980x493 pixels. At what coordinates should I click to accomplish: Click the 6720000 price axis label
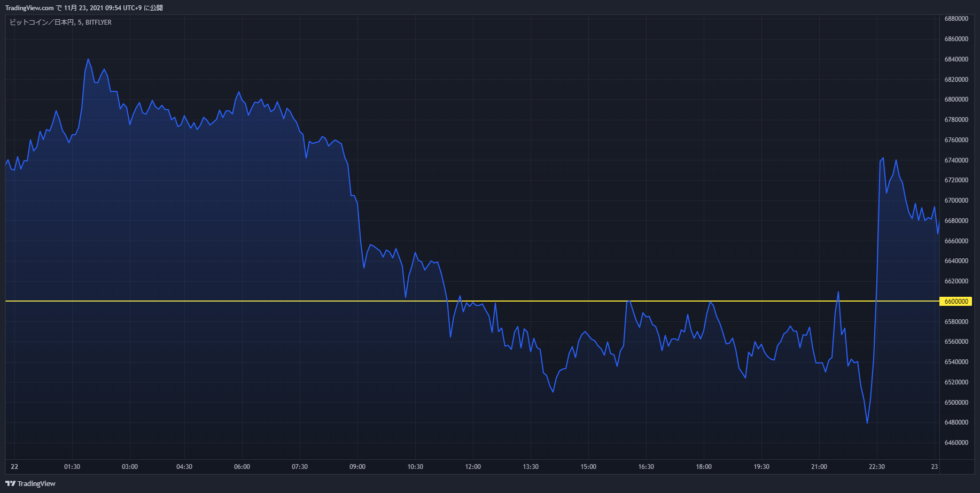956,180
